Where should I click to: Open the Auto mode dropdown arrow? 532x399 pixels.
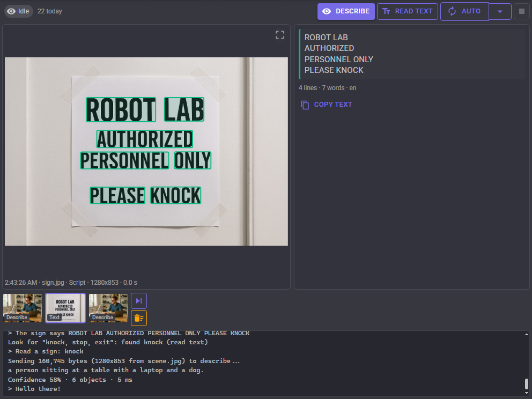click(x=500, y=12)
